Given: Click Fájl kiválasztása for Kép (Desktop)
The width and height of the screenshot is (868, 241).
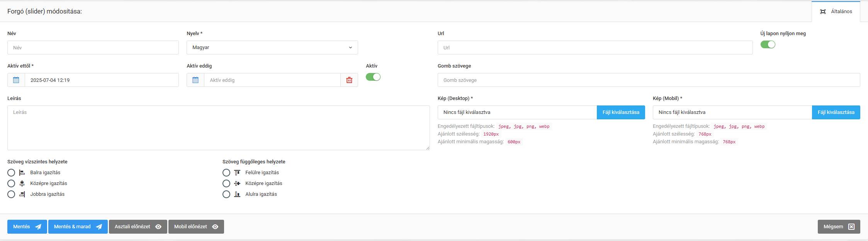Looking at the screenshot, I should 620,112.
